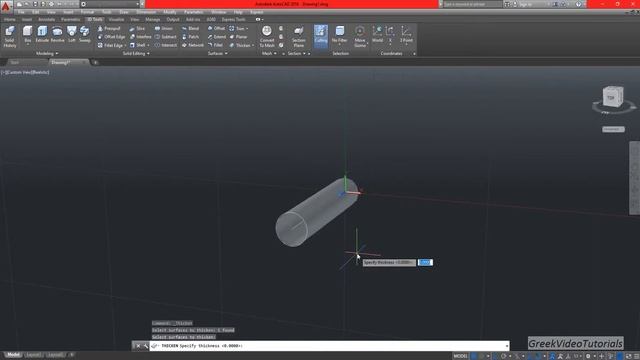Image resolution: width=640 pixels, height=360 pixels.
Task: Click the Fillet Edge tool
Action: click(x=110, y=45)
